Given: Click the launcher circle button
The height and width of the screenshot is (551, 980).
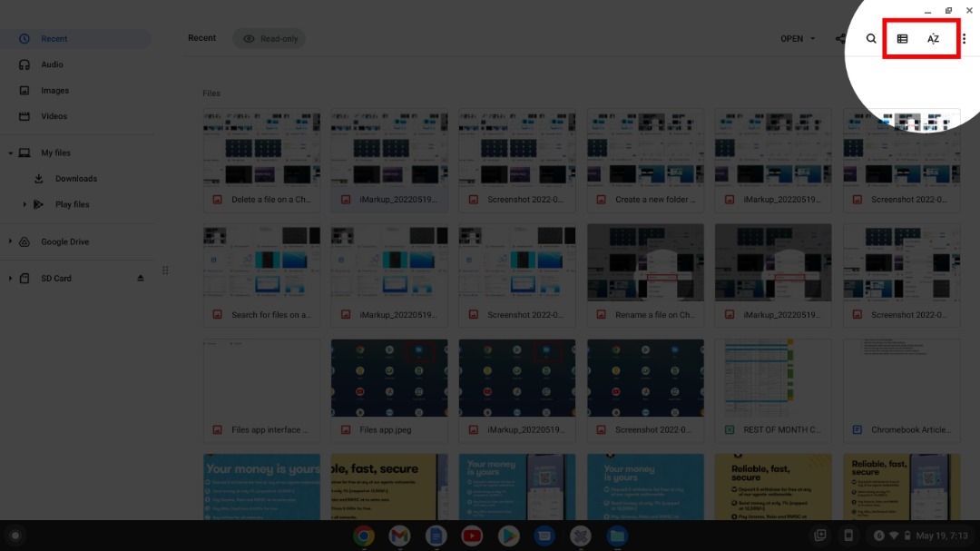Looking at the screenshot, I should pyautogui.click(x=15, y=536).
